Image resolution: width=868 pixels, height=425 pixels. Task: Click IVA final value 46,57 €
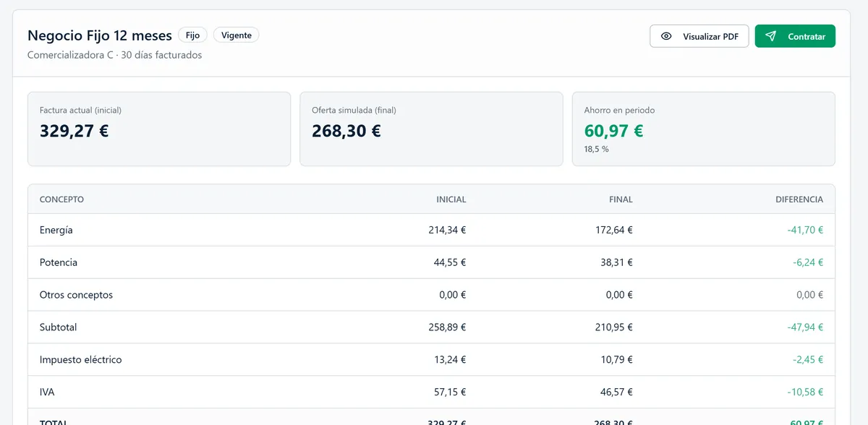(616, 392)
